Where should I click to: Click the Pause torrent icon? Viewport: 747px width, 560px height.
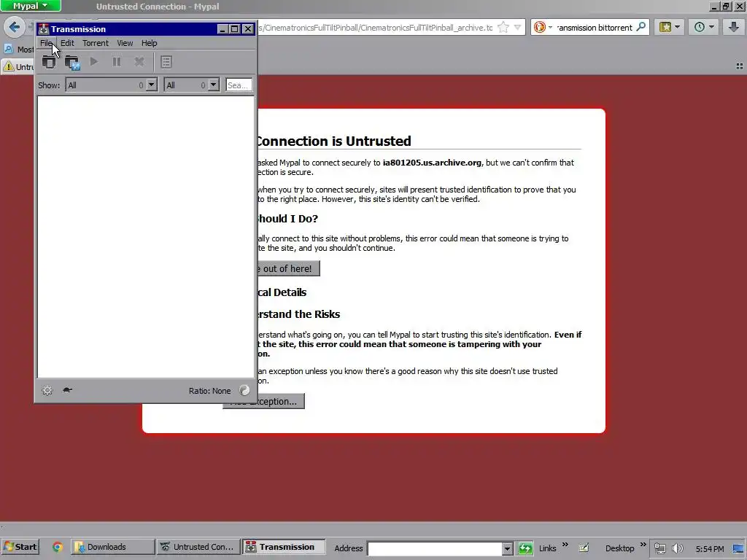coord(116,61)
